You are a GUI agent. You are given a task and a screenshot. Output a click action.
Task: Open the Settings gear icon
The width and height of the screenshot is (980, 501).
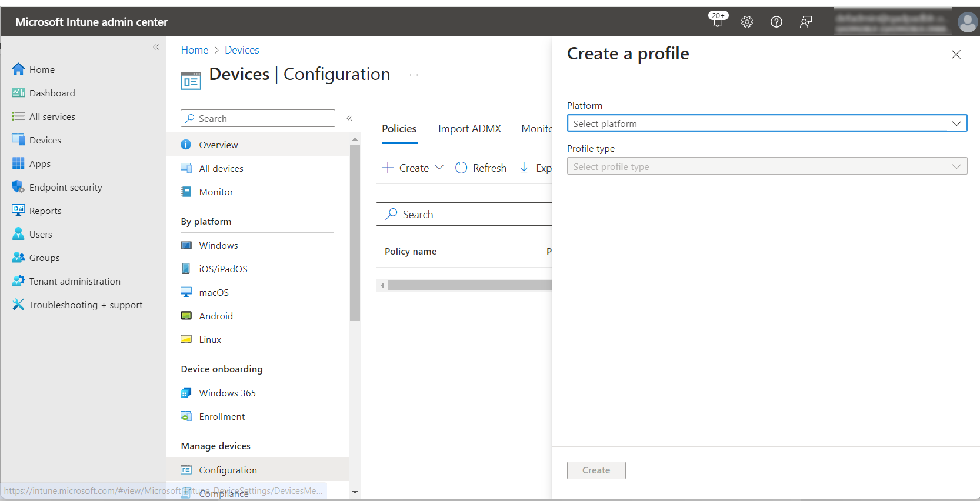point(747,22)
